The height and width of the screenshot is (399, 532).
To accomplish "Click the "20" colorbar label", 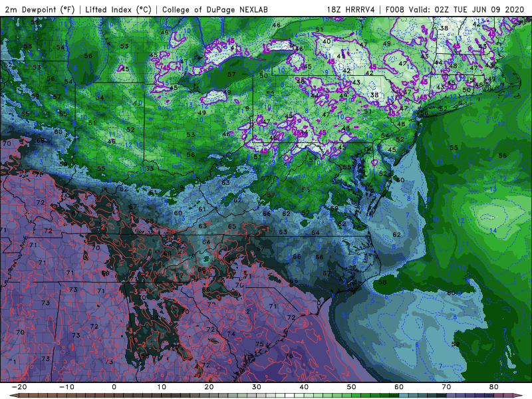I will [209, 387].
